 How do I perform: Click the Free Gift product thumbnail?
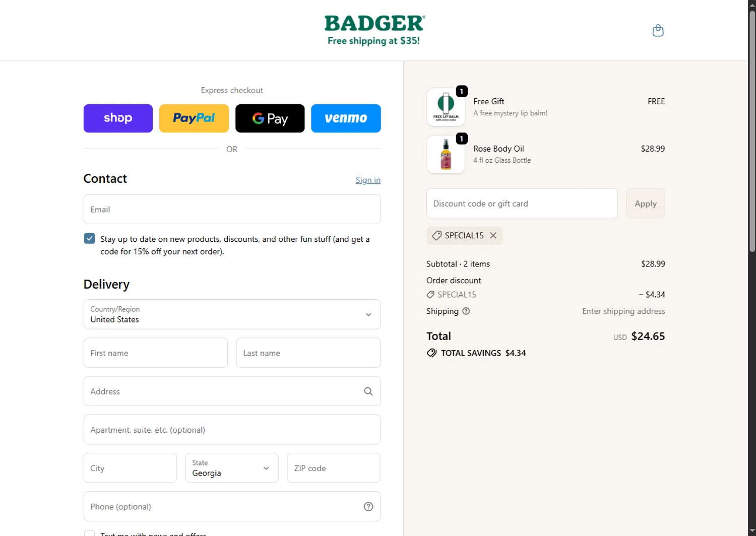click(x=446, y=107)
